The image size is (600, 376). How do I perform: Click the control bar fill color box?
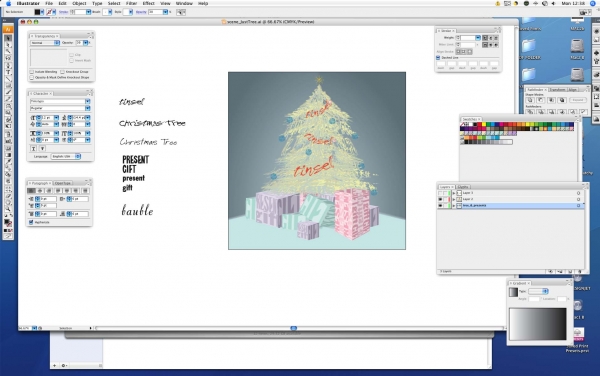(x=38, y=12)
